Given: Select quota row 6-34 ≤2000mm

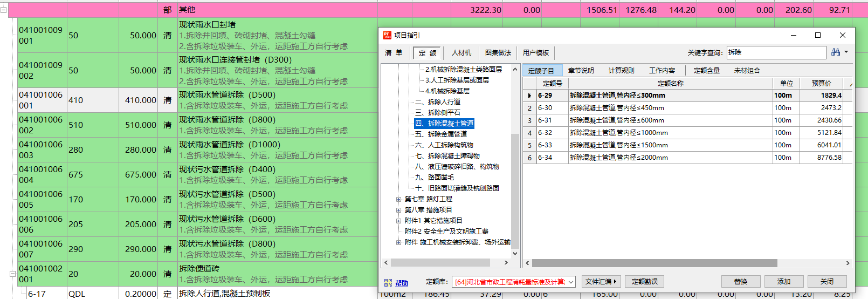Looking at the screenshot, I should (687, 158).
